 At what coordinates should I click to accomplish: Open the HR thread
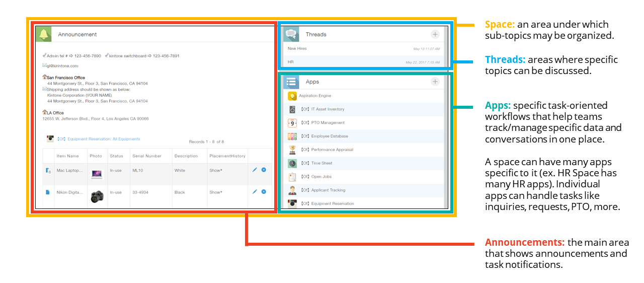click(291, 62)
